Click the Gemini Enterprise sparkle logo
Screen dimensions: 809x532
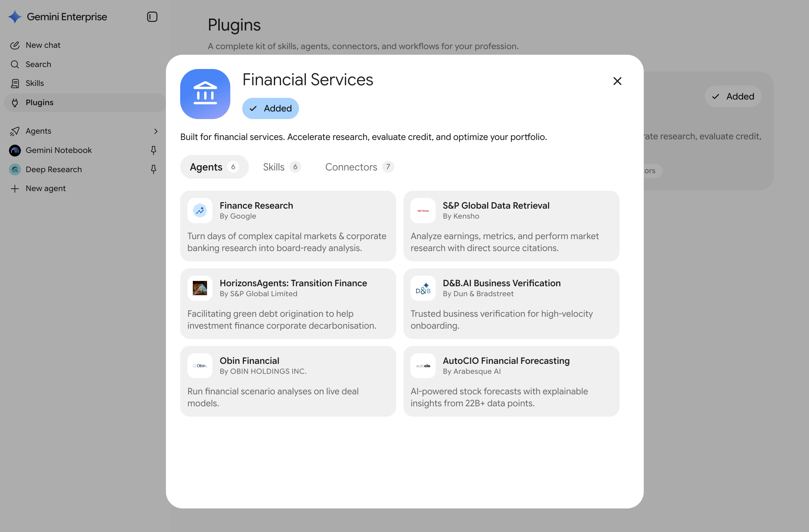(x=15, y=17)
